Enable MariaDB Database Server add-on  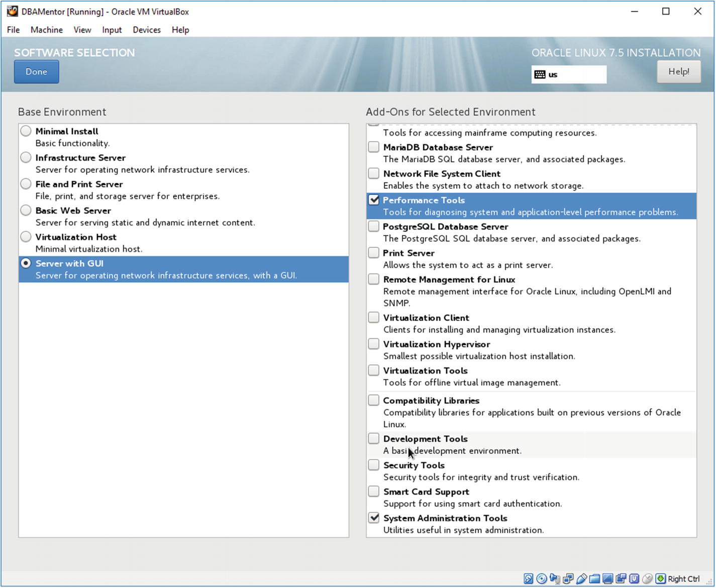tap(373, 147)
